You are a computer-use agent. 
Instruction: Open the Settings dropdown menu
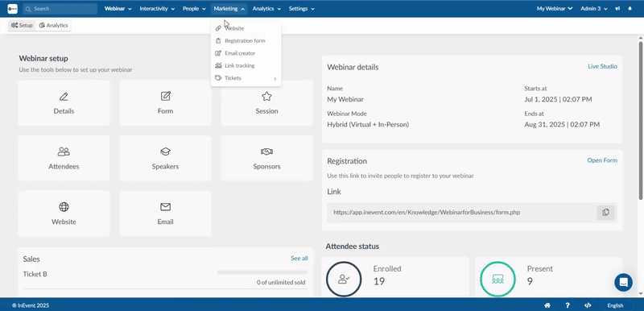(x=301, y=9)
